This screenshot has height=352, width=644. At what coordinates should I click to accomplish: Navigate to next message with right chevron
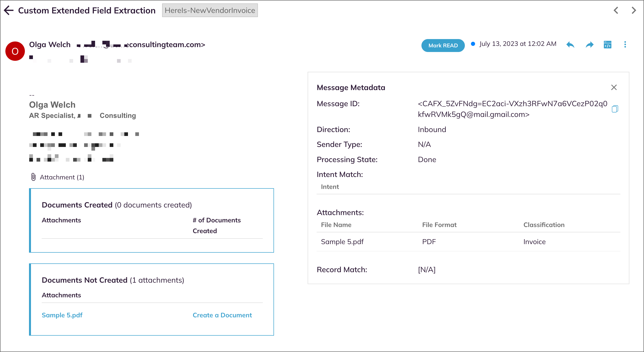tap(634, 10)
